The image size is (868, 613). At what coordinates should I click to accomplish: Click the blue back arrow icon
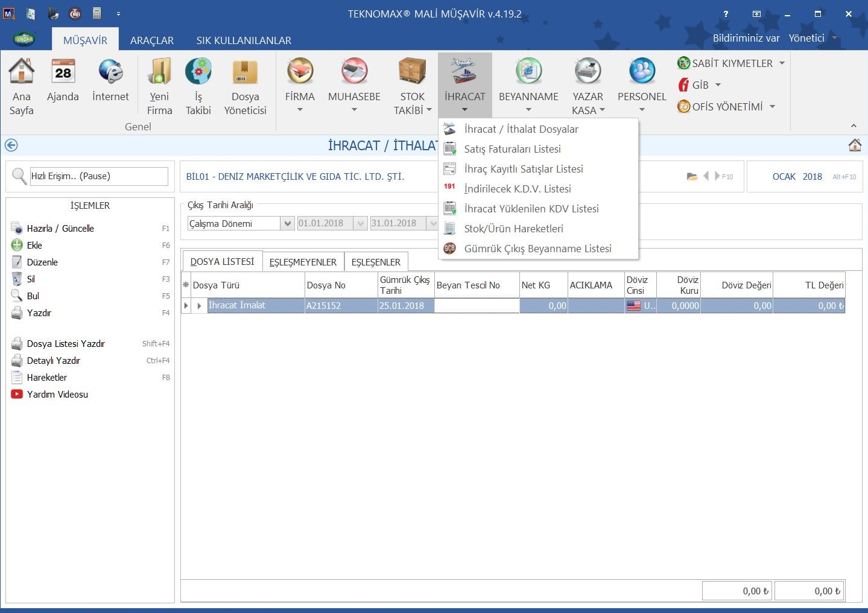11,145
